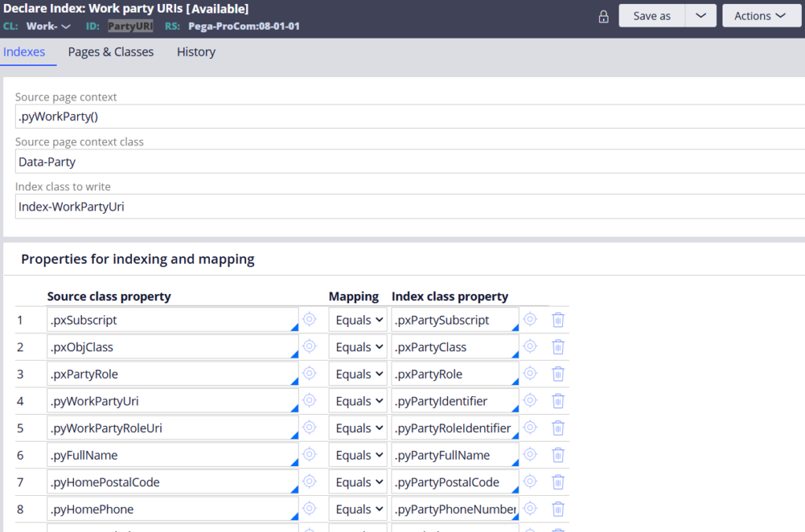Image resolution: width=805 pixels, height=532 pixels.
Task: Open the History tab
Action: pyautogui.click(x=195, y=52)
